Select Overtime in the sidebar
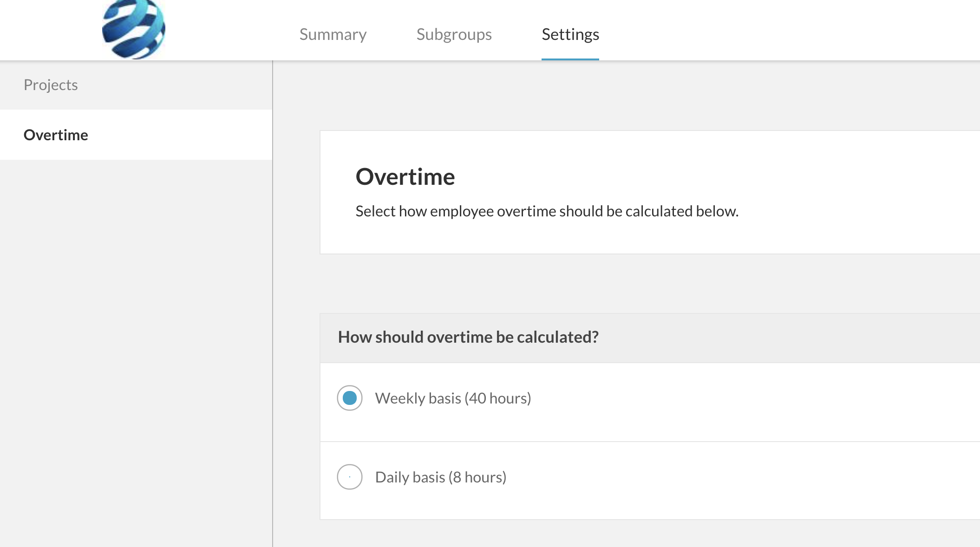The width and height of the screenshot is (980, 547). [x=136, y=135]
